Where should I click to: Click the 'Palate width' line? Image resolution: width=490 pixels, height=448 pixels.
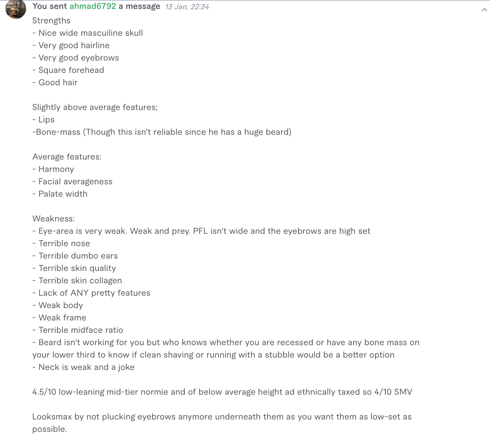point(60,194)
